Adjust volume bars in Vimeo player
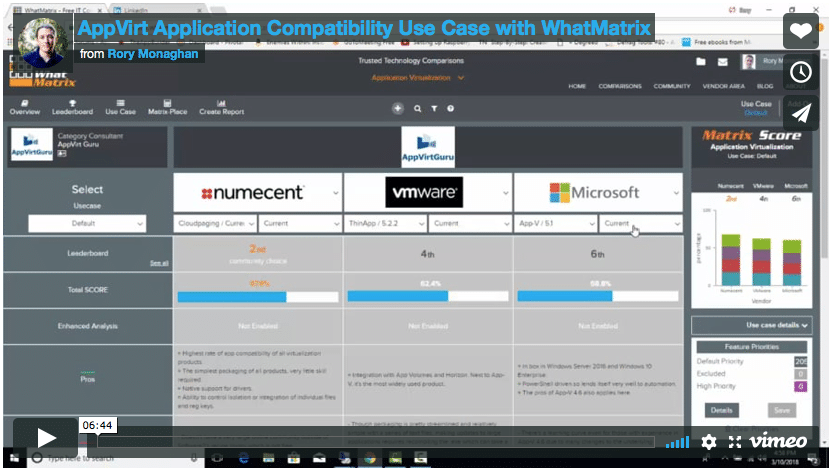Viewport: 829px width, 468px height. tap(677, 442)
